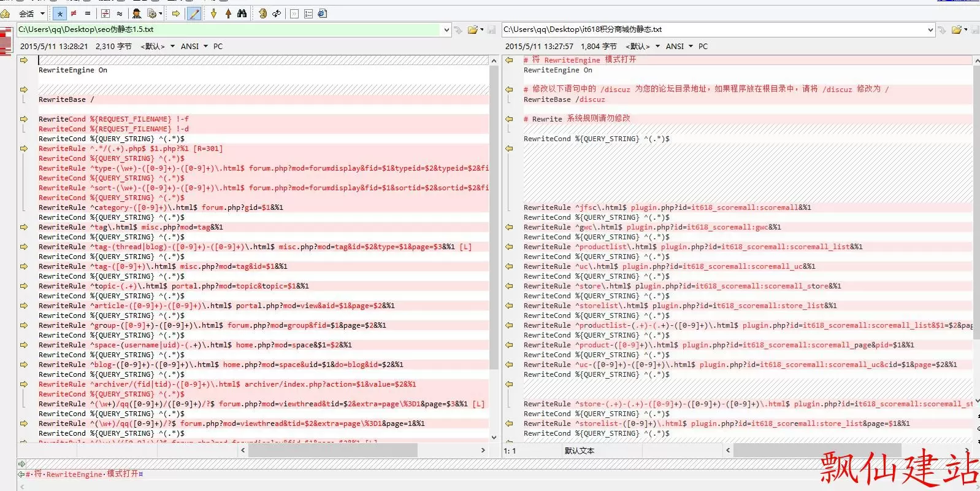The image size is (980, 491).
Task: Click the left 'RewriteEngine On' line
Action: click(73, 70)
